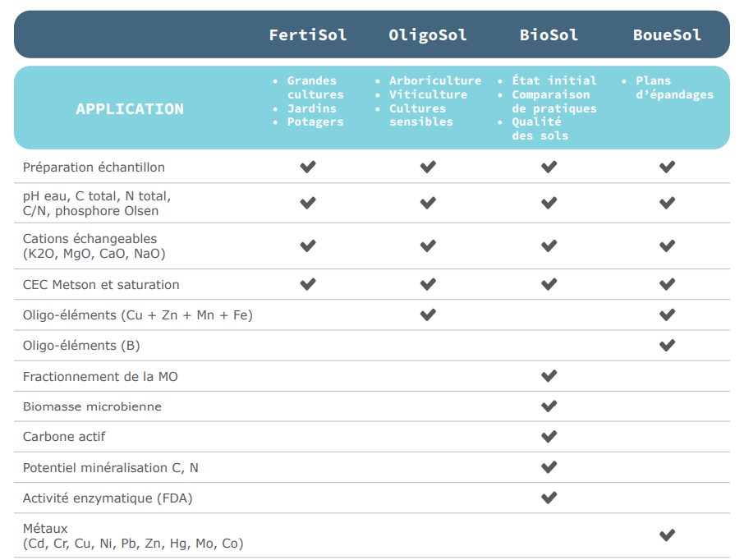Image resolution: width=744 pixels, height=560 pixels.
Task: Click the BioSol checkmark for Activité enzymatique (FDA)
Action: tap(549, 498)
